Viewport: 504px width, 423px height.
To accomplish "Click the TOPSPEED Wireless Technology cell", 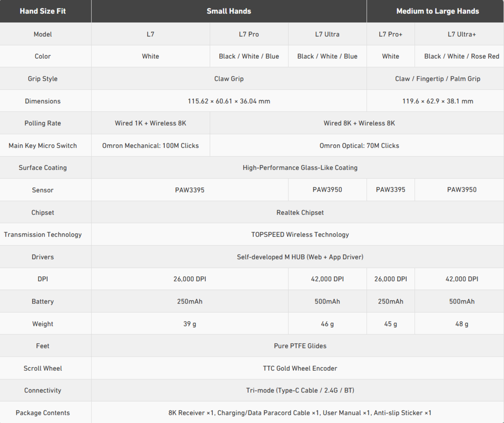I will 300,235.
